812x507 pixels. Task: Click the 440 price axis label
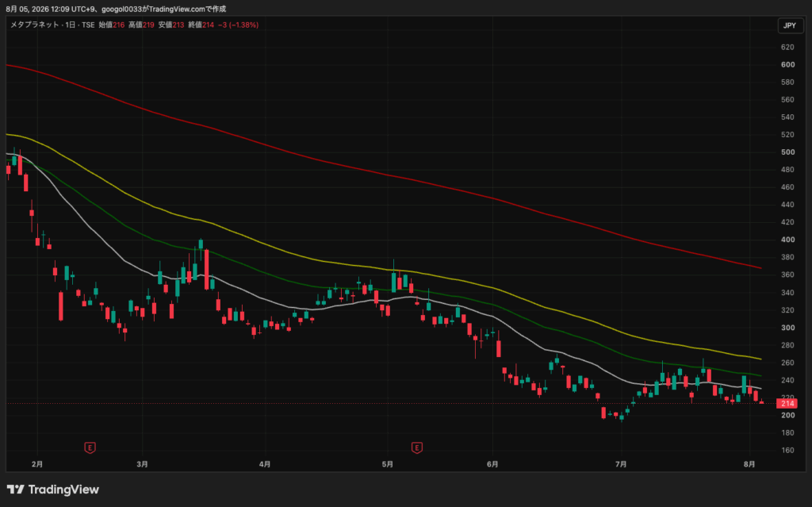click(787, 205)
